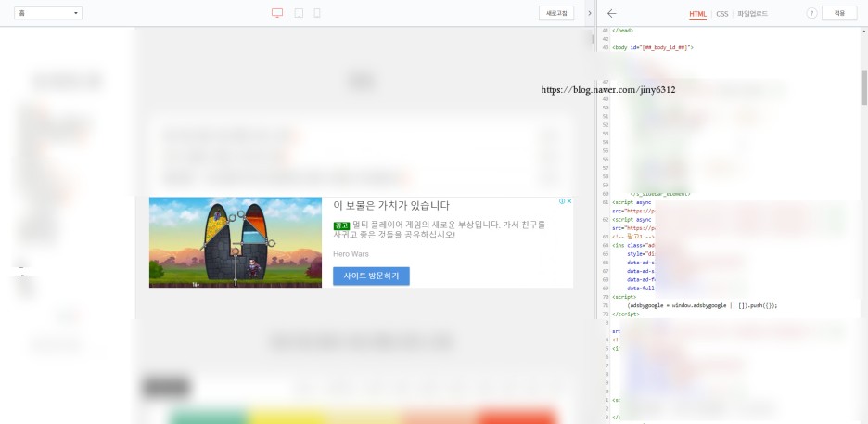Switch to tablet preview mode
Screen dimensions: 868x424
299,13
